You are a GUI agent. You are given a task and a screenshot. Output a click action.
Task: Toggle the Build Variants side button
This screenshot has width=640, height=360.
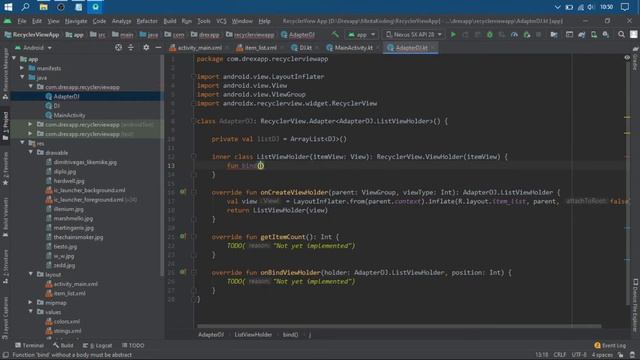pyautogui.click(x=5, y=217)
